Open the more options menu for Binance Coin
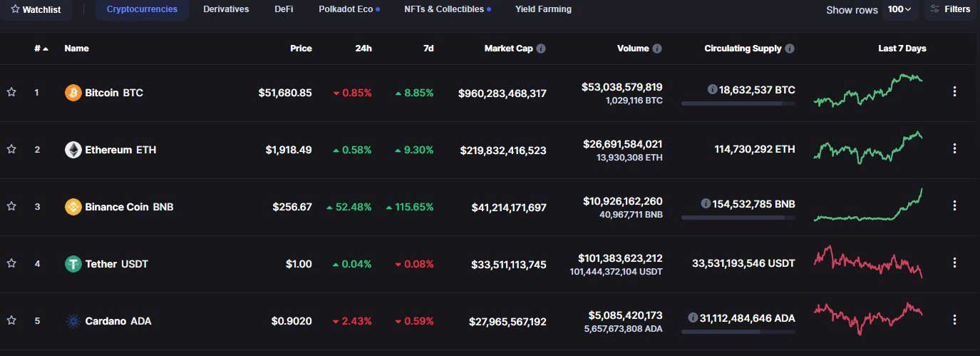Viewport: 980px width, 356px height. [x=954, y=205]
